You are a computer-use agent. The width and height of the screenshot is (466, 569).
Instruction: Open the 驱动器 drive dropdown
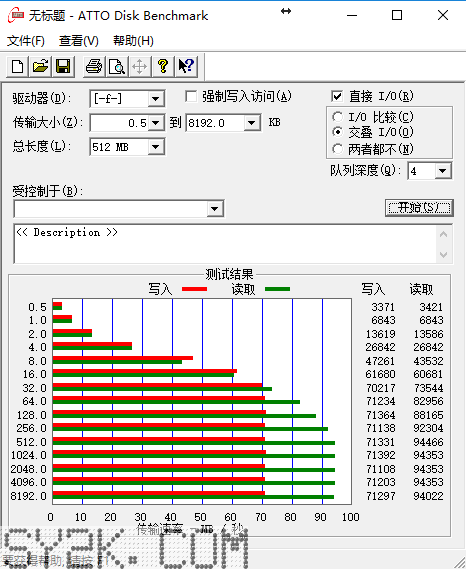click(x=156, y=99)
